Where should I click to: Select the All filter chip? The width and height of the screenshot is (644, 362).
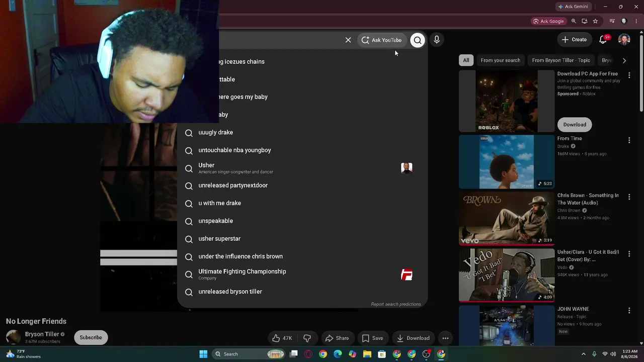[466, 60]
